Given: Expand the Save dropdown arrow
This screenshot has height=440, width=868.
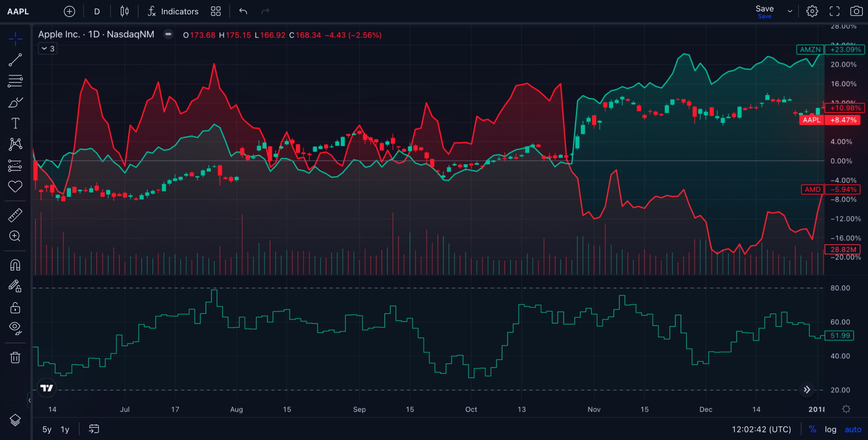Looking at the screenshot, I should click(x=789, y=11).
